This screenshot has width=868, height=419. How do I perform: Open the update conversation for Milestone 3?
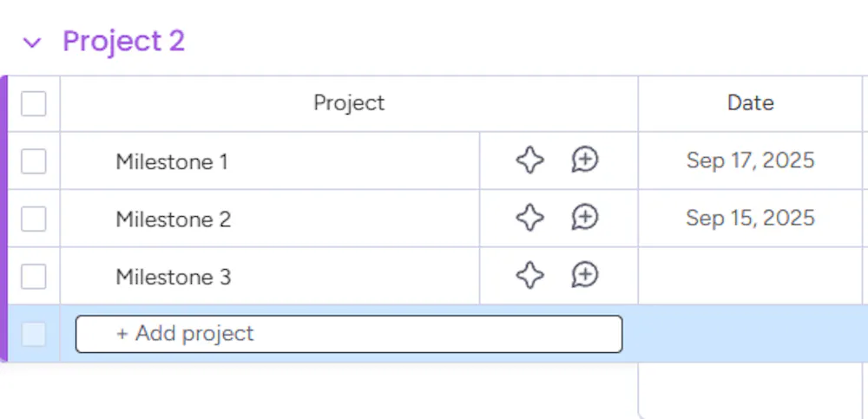tap(585, 275)
